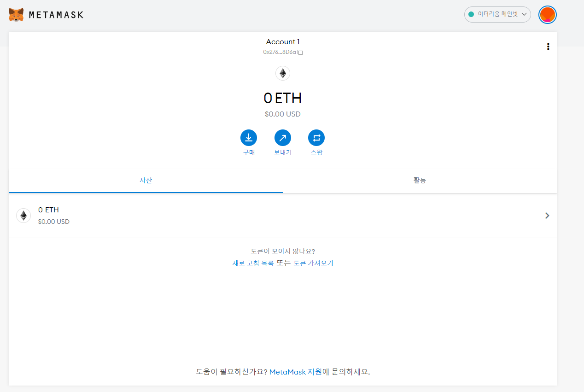Click the 토큰이 보이지 않나요? text

283,252
